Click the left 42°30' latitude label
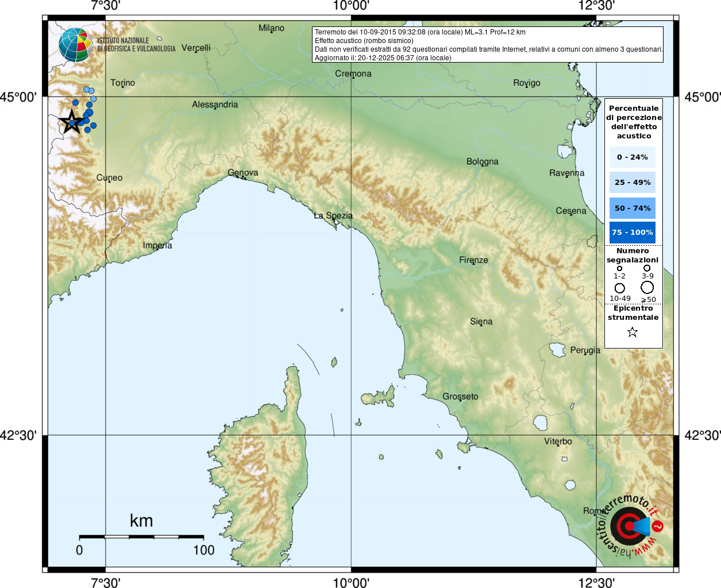The height and width of the screenshot is (588, 721). (x=18, y=435)
